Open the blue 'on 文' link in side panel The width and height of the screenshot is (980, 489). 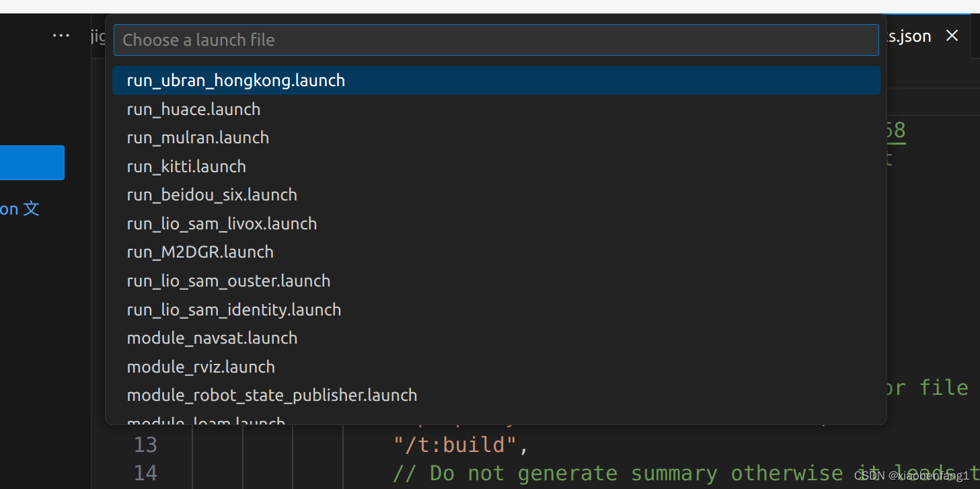tap(20, 209)
